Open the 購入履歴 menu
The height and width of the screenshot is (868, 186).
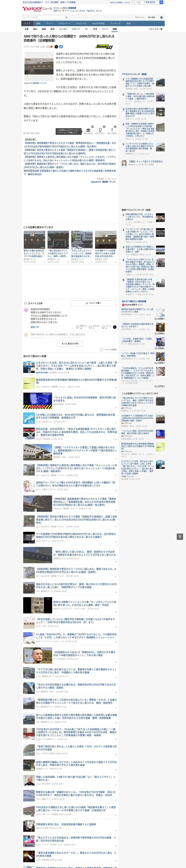click(152, 17)
